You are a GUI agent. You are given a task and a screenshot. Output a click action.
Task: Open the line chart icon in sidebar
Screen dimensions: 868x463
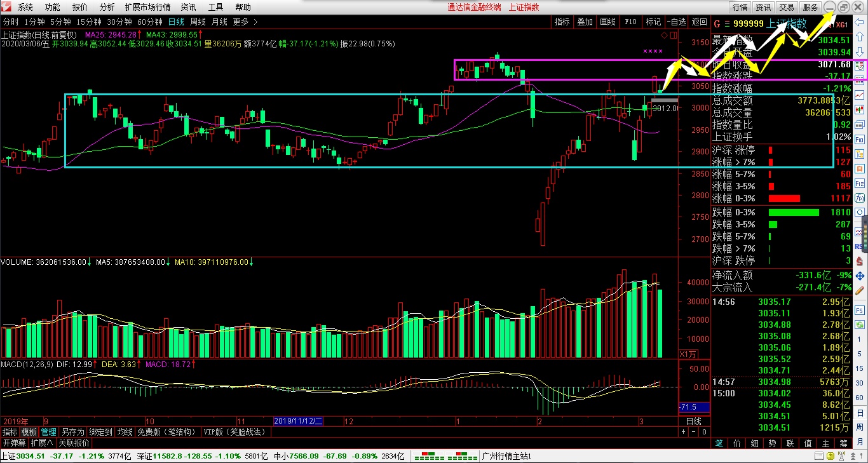click(x=860, y=95)
